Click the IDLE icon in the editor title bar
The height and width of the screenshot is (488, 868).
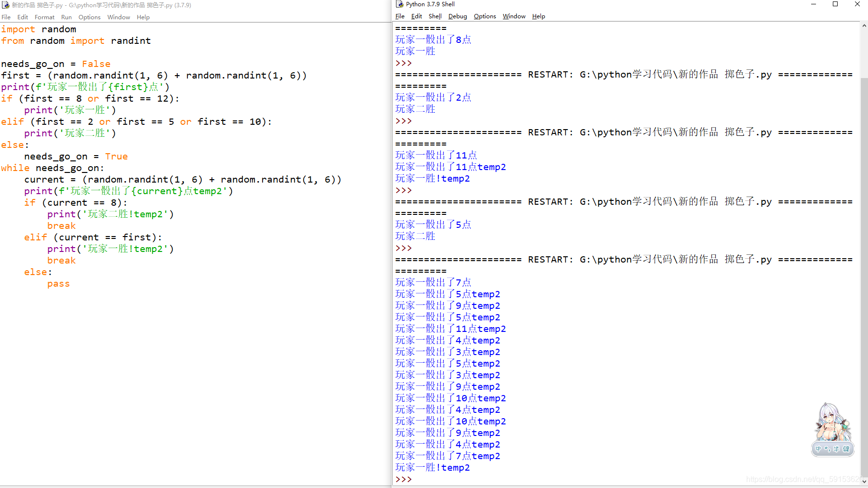coord(5,5)
